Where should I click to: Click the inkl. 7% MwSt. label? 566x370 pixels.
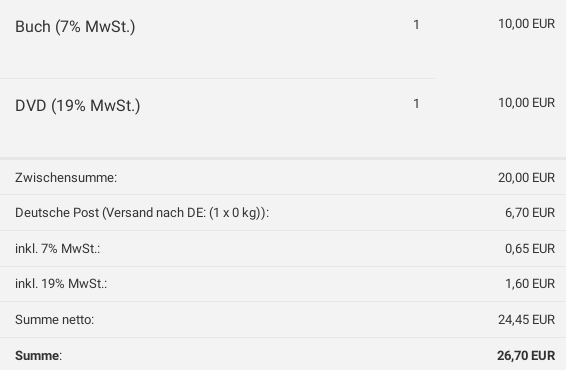57,248
